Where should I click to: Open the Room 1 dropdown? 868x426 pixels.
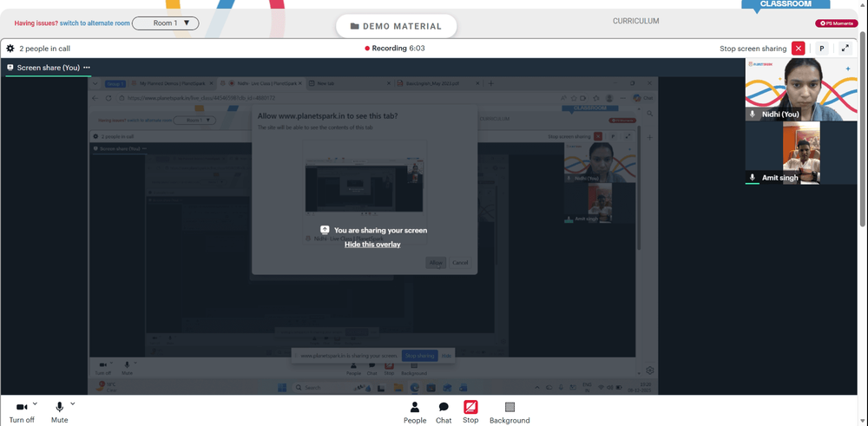click(x=166, y=23)
